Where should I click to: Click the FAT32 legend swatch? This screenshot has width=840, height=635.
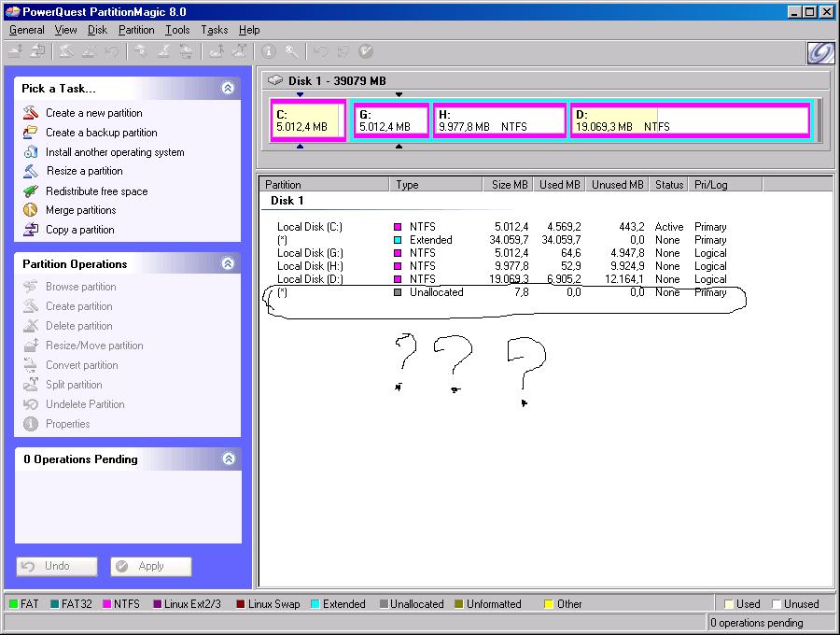click(x=55, y=604)
